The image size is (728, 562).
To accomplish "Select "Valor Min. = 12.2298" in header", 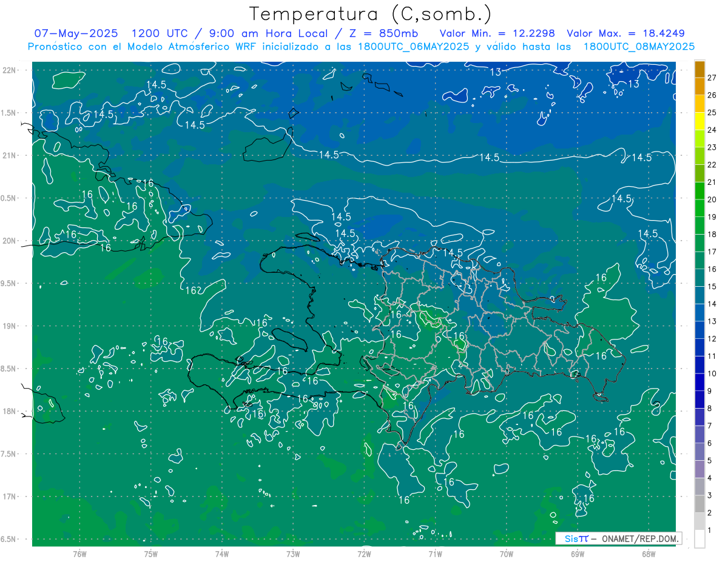I will coord(497,33).
